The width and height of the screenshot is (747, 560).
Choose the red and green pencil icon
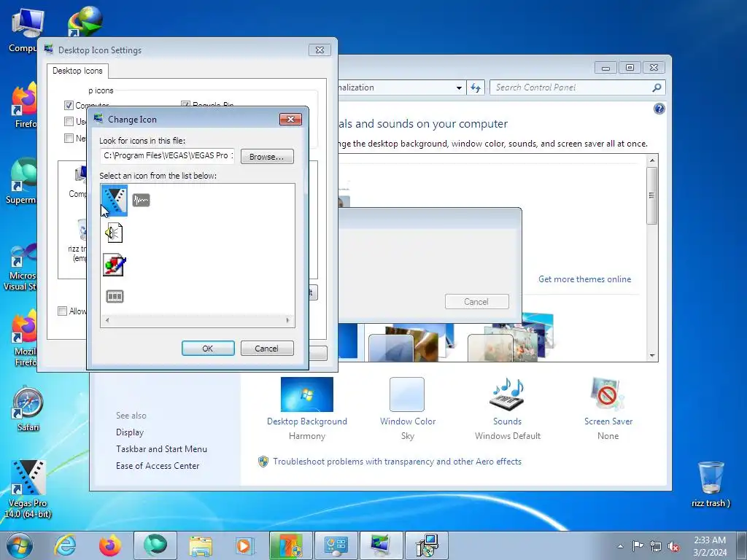(x=115, y=265)
